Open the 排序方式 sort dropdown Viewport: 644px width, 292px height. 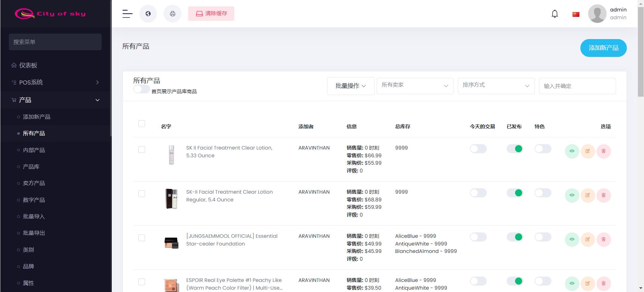click(x=496, y=86)
